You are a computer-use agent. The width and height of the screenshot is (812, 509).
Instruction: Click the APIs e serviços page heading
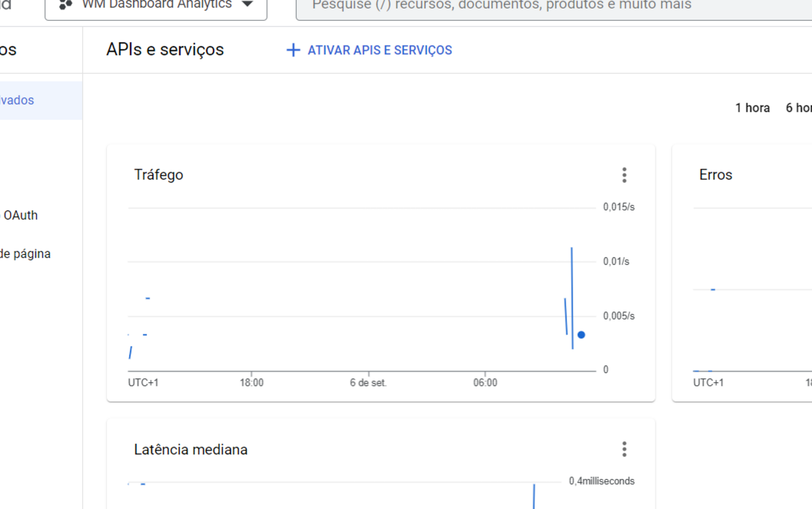click(x=165, y=50)
